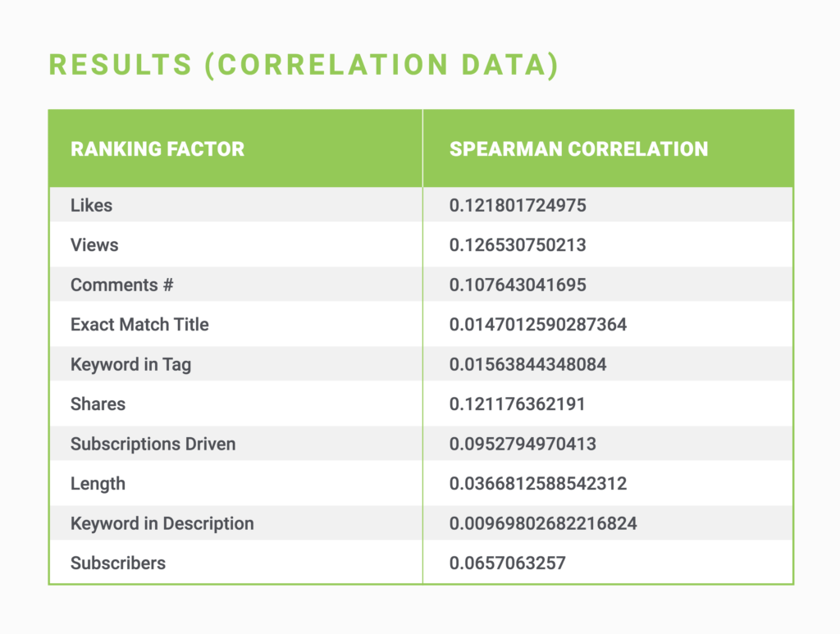Click the Likes correlation value 0.121801724975
The height and width of the screenshot is (634, 840).
[x=518, y=205]
